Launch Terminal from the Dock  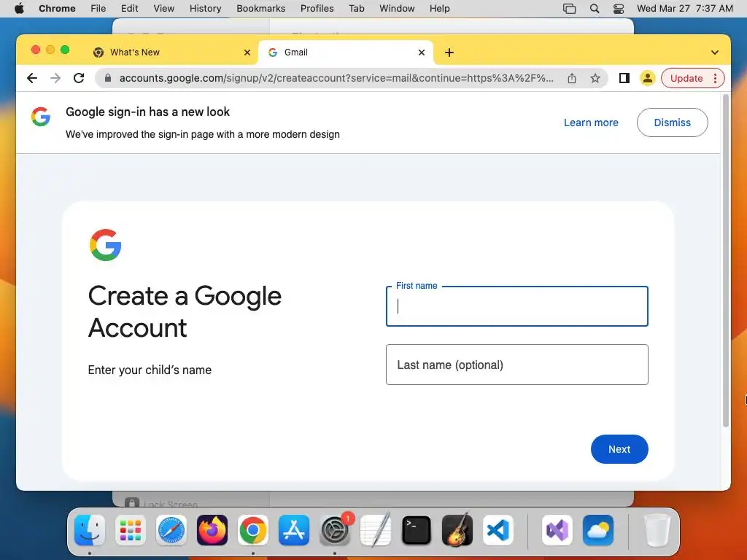417,530
